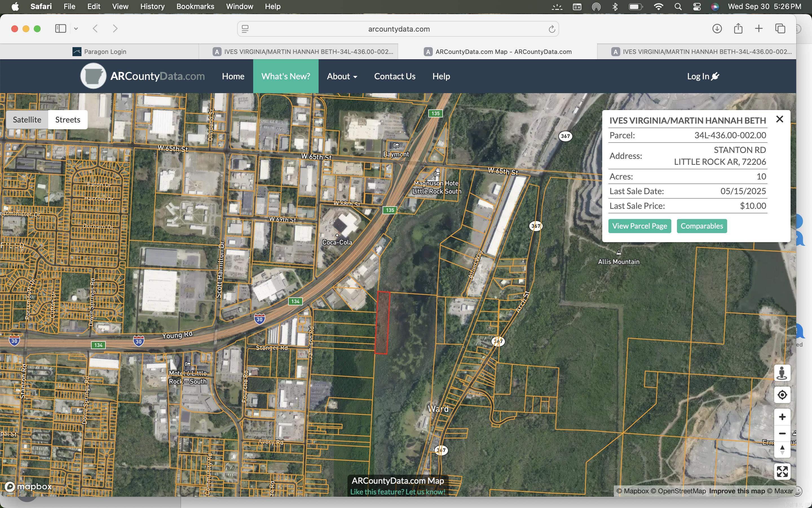Click the arcountydata.com address field
Viewport: 812px width, 508px height.
coord(399,29)
